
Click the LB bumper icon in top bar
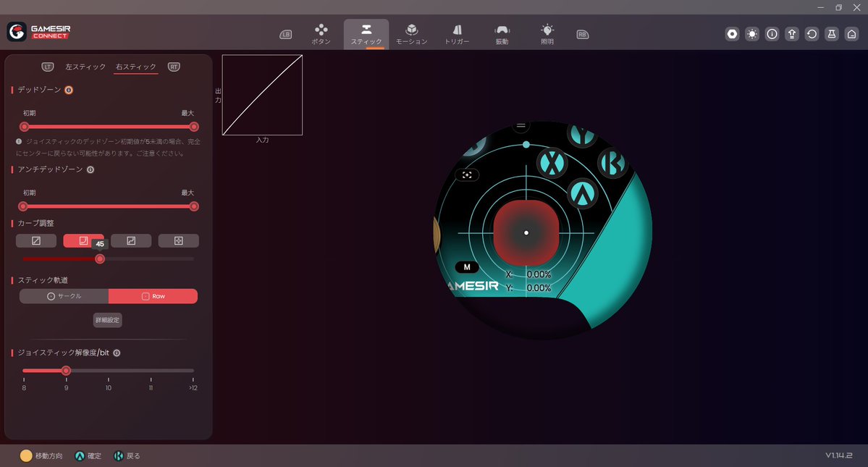(286, 34)
